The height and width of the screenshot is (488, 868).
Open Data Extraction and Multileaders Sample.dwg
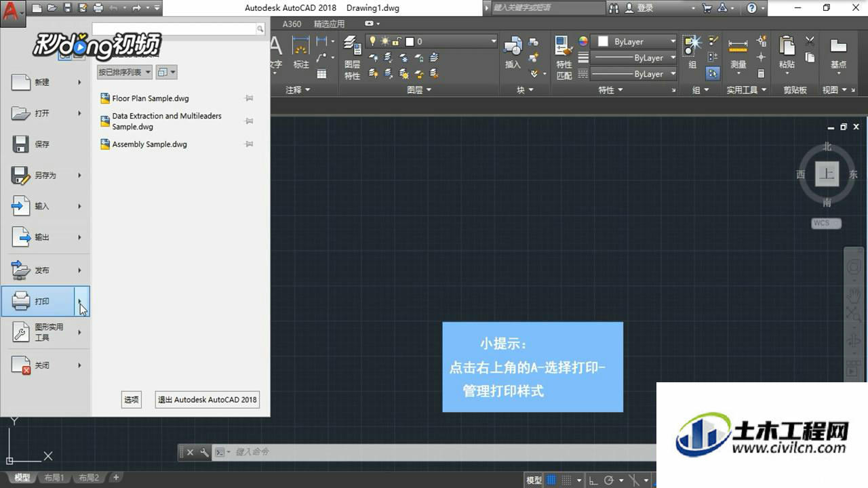click(x=167, y=121)
